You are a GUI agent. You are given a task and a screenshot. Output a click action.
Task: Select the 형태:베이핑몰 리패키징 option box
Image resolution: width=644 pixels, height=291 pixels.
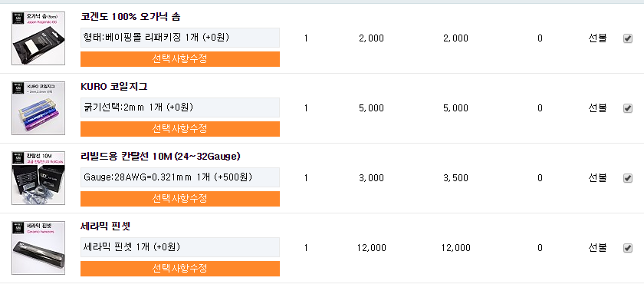tap(180, 38)
